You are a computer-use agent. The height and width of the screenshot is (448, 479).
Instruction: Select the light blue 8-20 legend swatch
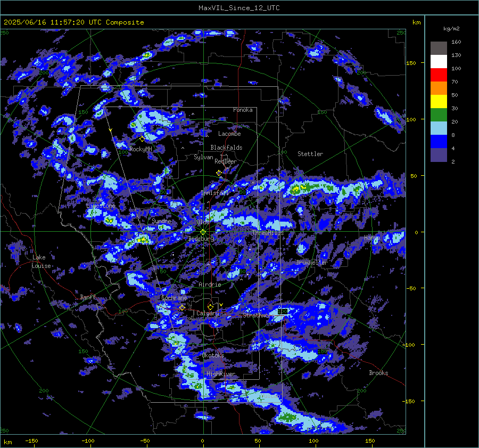(x=439, y=128)
